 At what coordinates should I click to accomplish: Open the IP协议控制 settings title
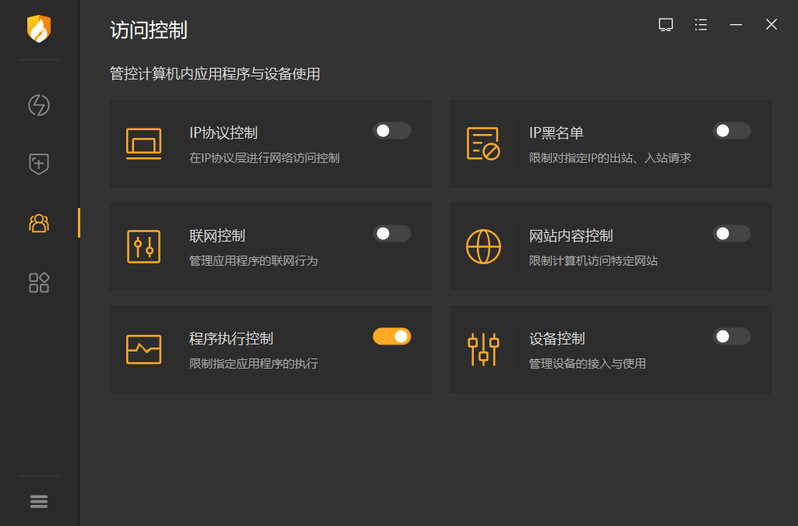click(223, 133)
